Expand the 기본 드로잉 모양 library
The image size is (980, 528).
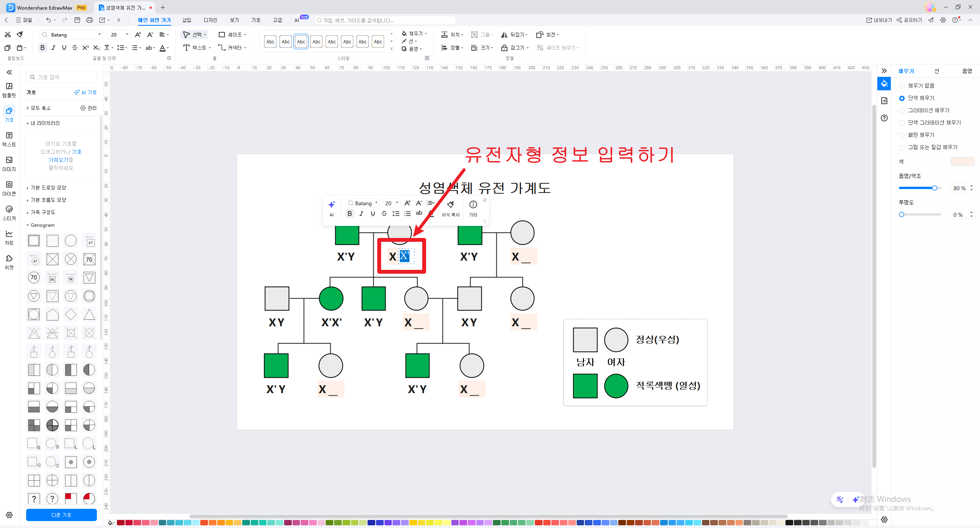[x=48, y=188]
